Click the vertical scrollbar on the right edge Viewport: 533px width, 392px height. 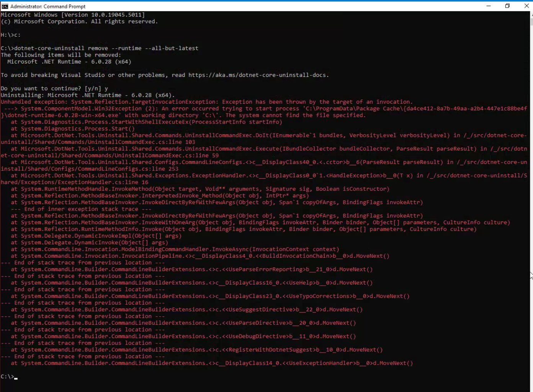pos(531,202)
